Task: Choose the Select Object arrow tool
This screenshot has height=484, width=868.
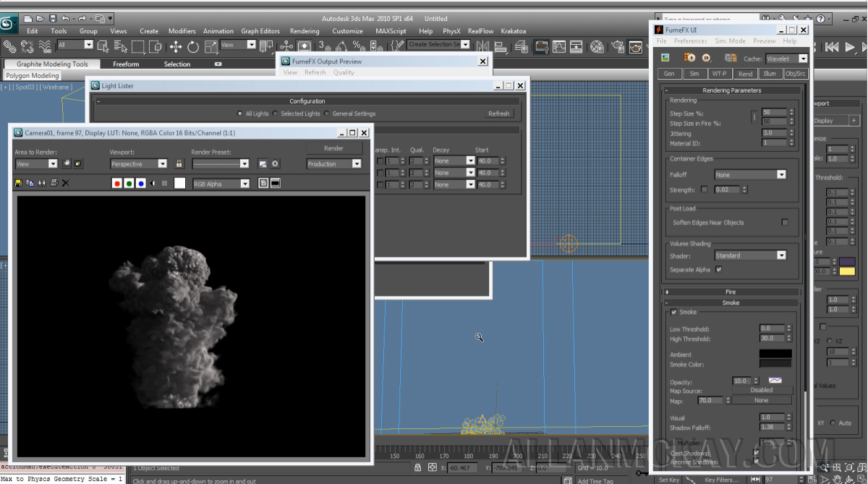Action: pyautogui.click(x=103, y=46)
